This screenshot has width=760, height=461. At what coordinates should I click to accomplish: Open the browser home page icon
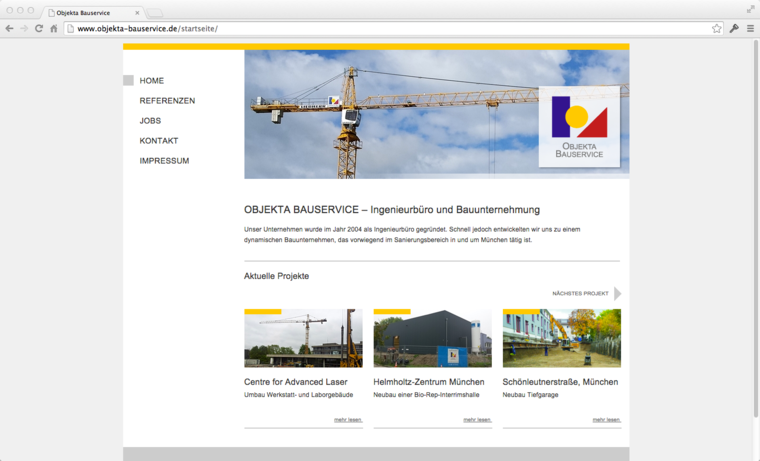54,29
